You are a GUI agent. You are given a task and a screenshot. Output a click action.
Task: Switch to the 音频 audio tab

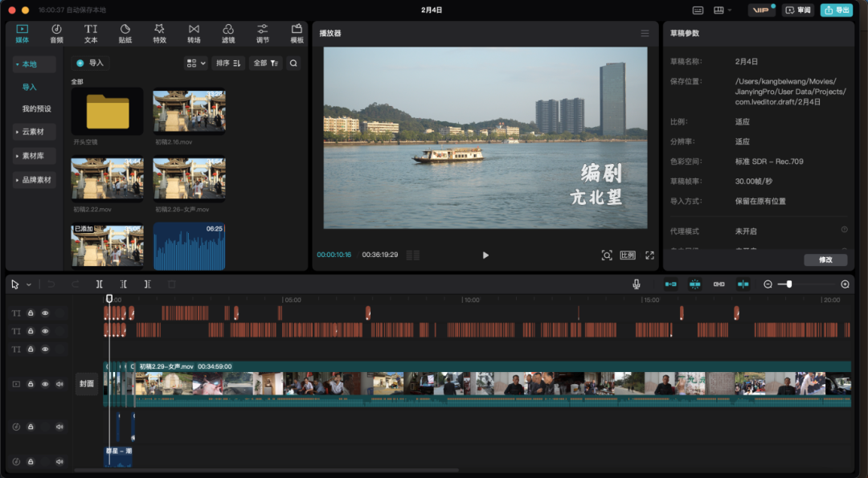(x=56, y=33)
